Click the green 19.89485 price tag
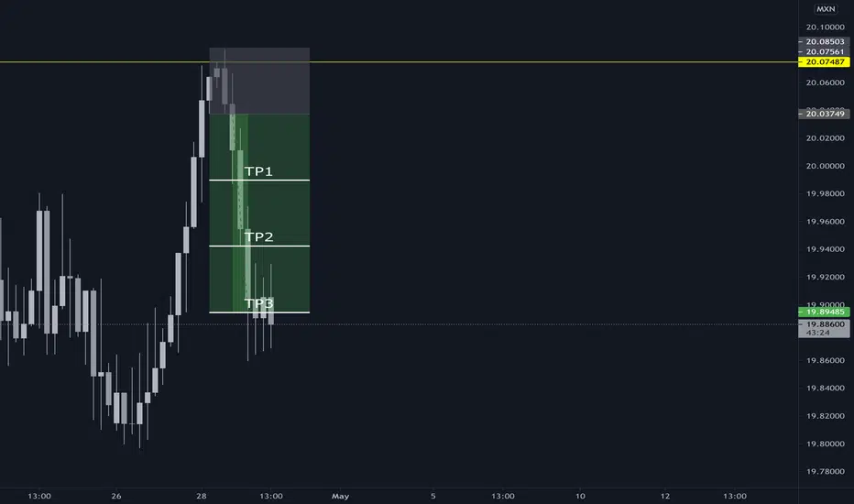The height and width of the screenshot is (504, 854). point(824,312)
